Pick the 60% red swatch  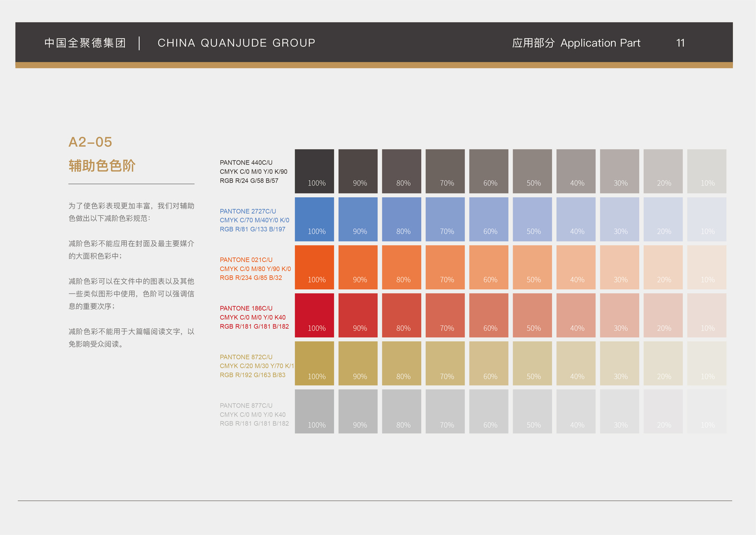(x=489, y=316)
